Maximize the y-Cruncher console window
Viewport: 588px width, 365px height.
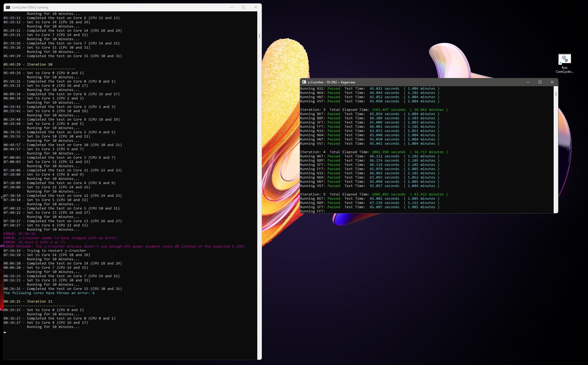point(540,82)
